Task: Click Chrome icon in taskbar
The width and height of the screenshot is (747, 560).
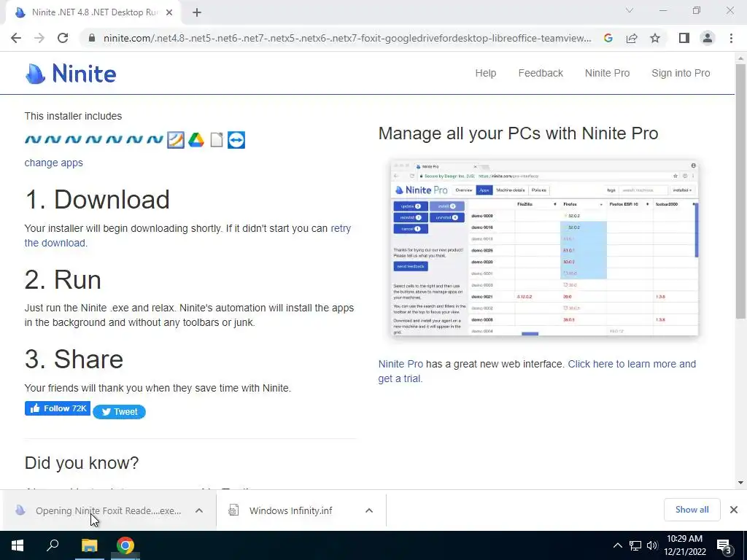Action: [x=125, y=545]
